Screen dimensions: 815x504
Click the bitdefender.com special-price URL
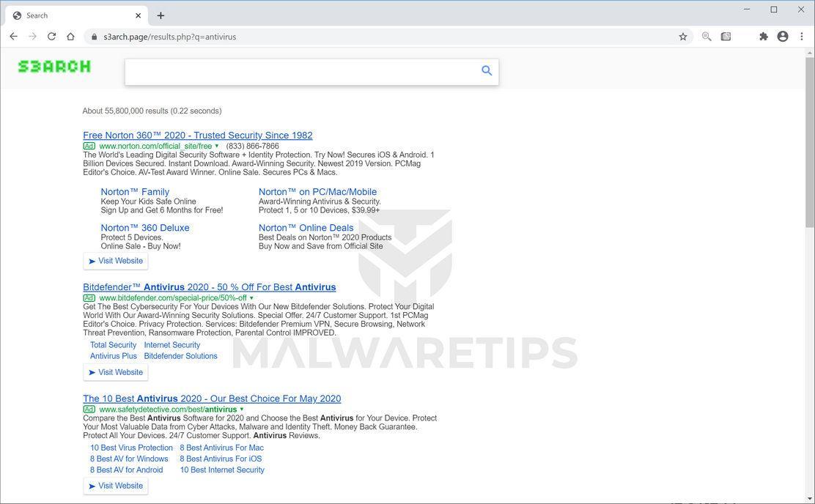tap(173, 298)
